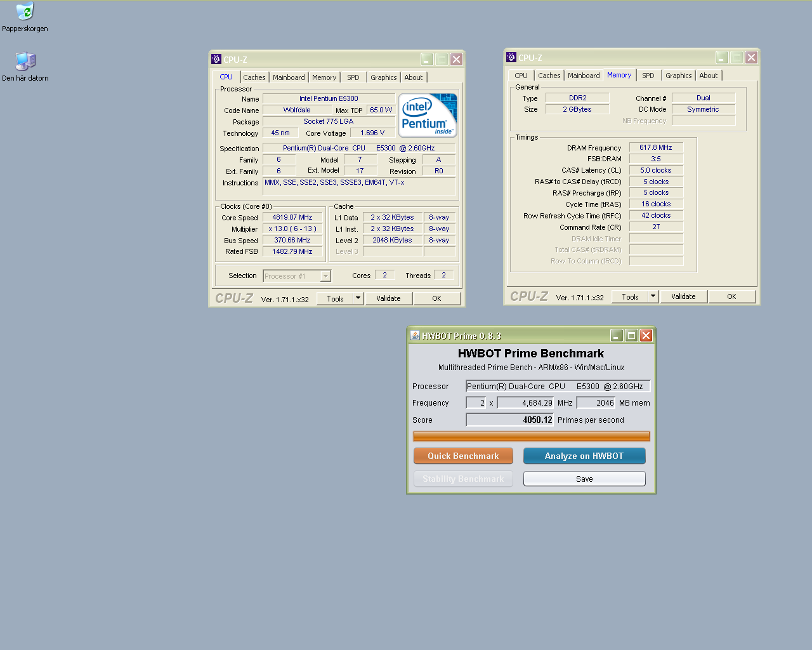Image resolution: width=812 pixels, height=650 pixels.
Task: Click the memory Type value DDR2
Action: point(577,98)
